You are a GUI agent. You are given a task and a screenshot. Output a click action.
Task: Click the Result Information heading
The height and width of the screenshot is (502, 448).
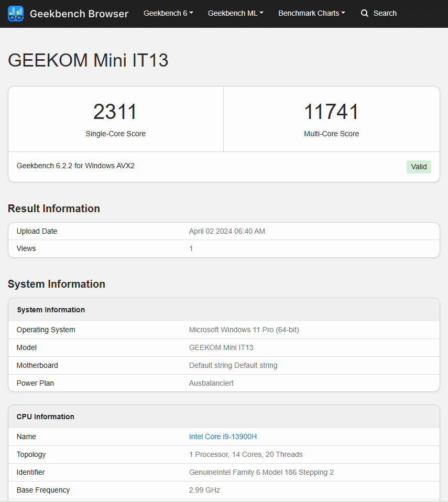(x=54, y=209)
